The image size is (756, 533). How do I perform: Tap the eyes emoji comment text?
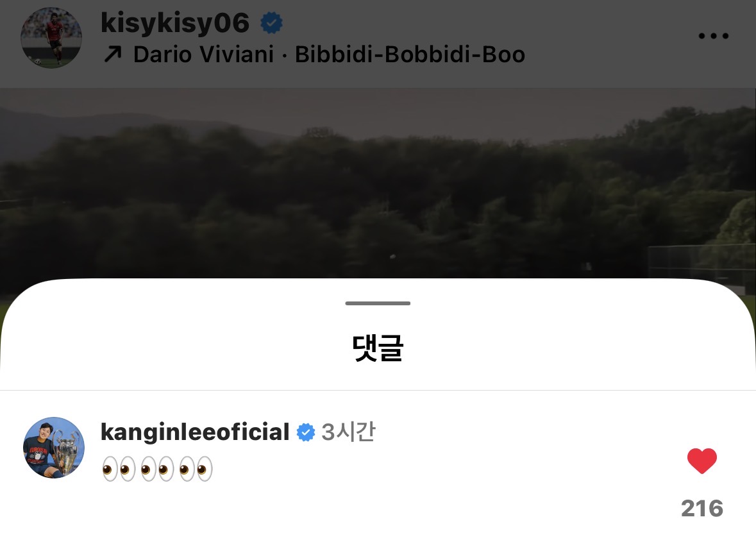[157, 469]
